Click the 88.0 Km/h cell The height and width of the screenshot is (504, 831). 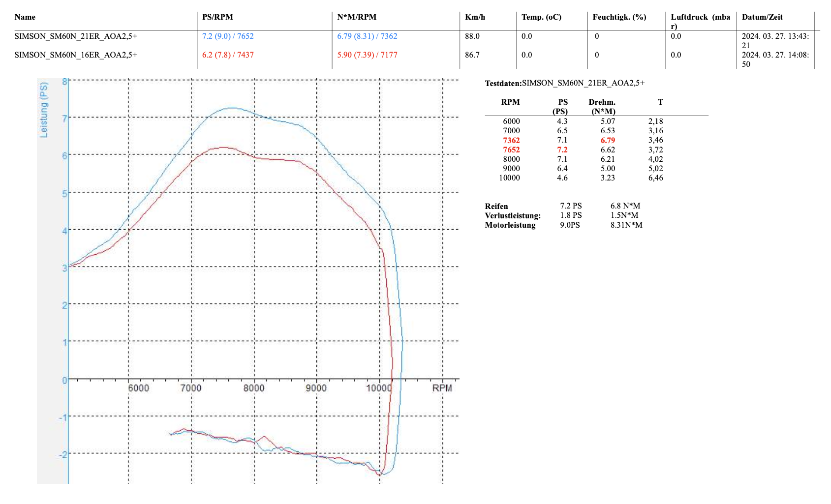pos(472,36)
